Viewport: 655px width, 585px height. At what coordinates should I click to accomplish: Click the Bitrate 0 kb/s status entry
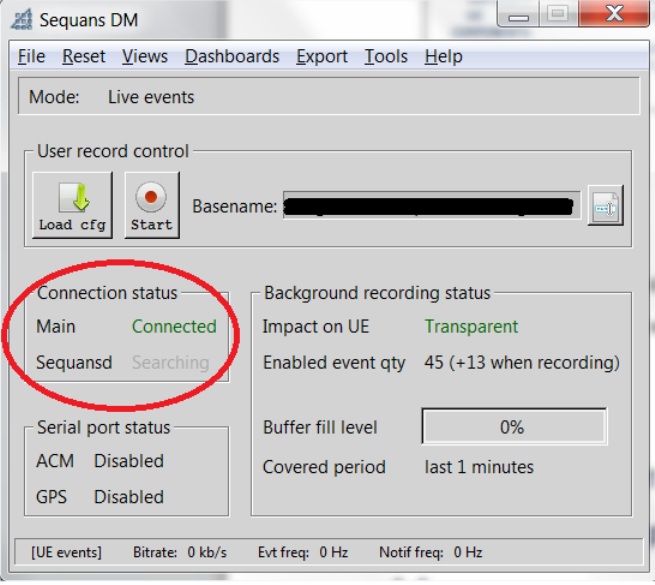180,552
